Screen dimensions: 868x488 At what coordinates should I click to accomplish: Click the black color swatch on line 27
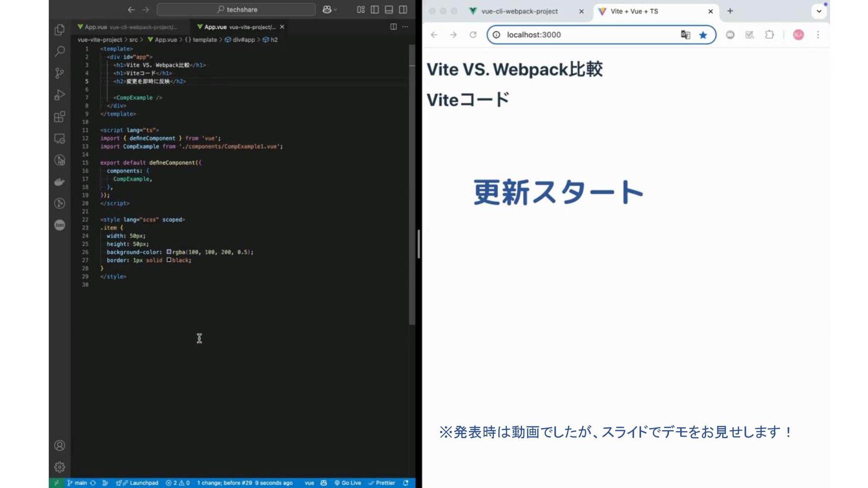pos(169,260)
